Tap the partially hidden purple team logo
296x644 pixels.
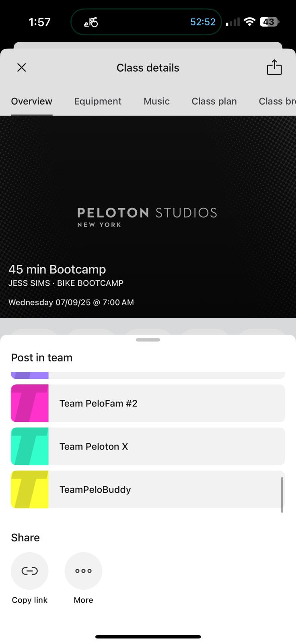pyautogui.click(x=30, y=376)
